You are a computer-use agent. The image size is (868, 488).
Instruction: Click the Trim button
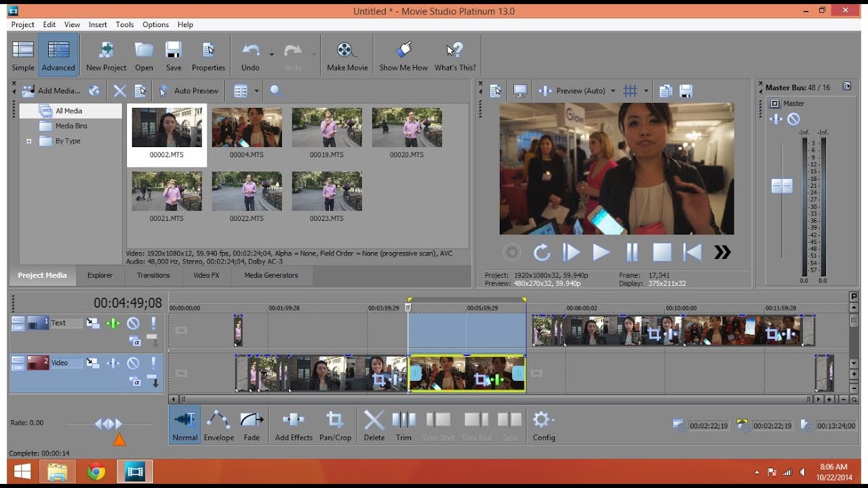(x=403, y=426)
